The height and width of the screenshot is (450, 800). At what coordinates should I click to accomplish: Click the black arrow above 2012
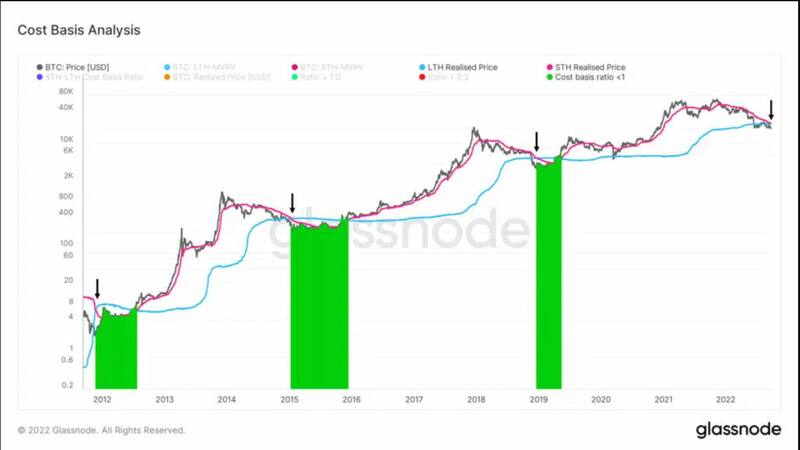click(97, 289)
